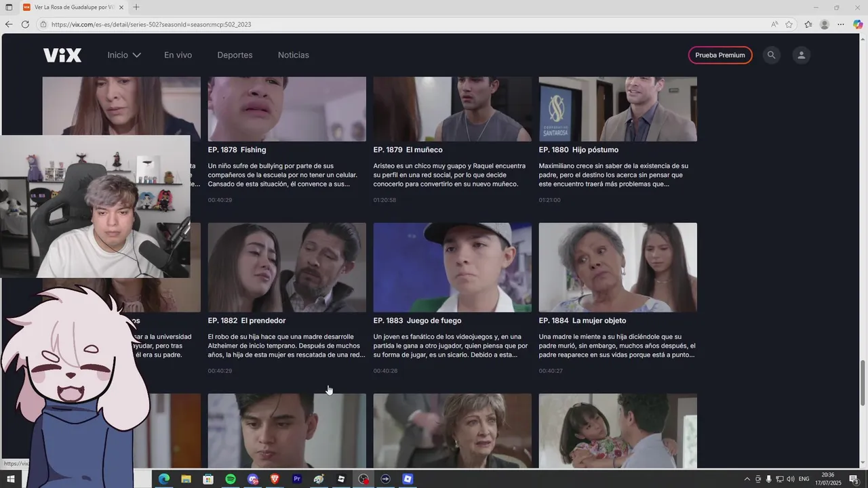Click the La mujer objeto duration 00:40:27
868x488 pixels.
[551, 371]
